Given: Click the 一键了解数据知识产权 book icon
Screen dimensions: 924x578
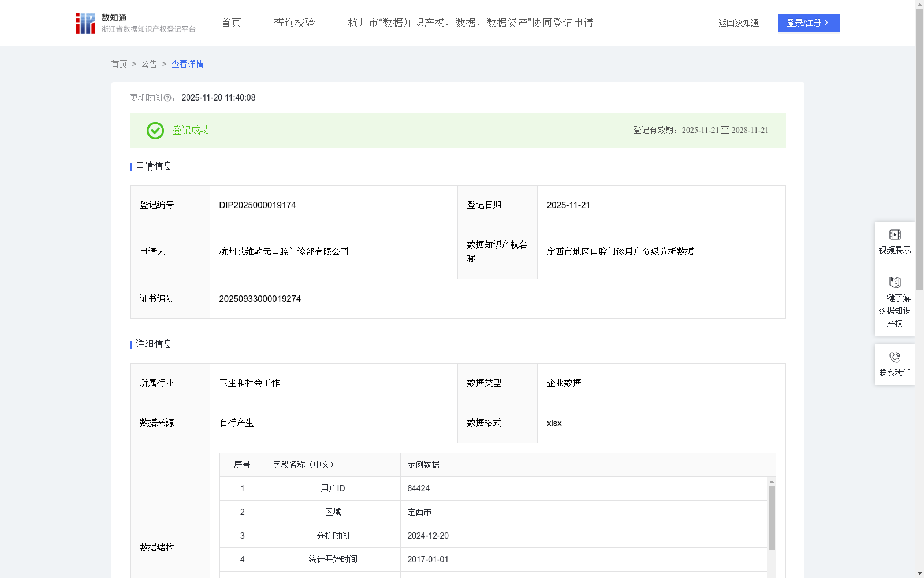Looking at the screenshot, I should pyautogui.click(x=895, y=283).
